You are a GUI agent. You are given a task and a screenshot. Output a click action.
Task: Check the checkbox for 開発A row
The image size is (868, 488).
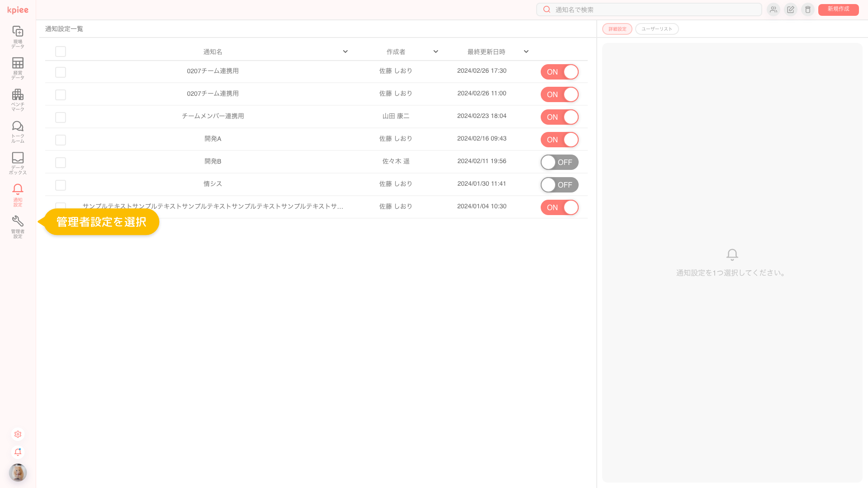click(61, 140)
